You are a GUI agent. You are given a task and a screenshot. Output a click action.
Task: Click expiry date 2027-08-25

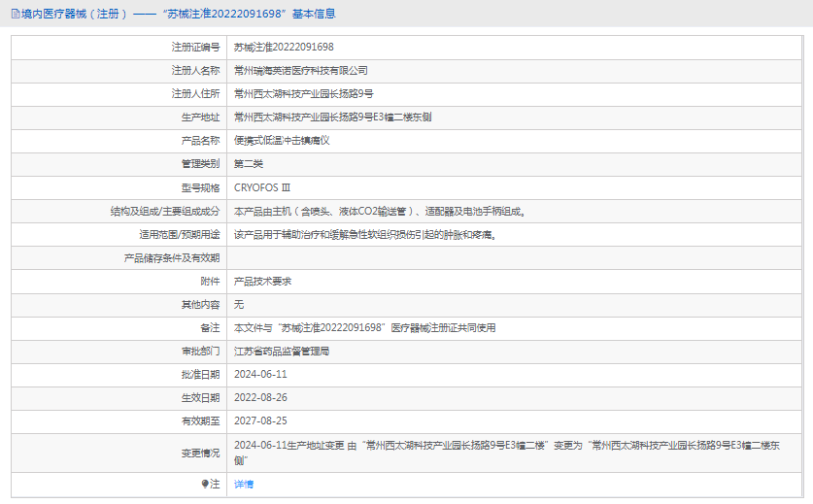coord(260,421)
